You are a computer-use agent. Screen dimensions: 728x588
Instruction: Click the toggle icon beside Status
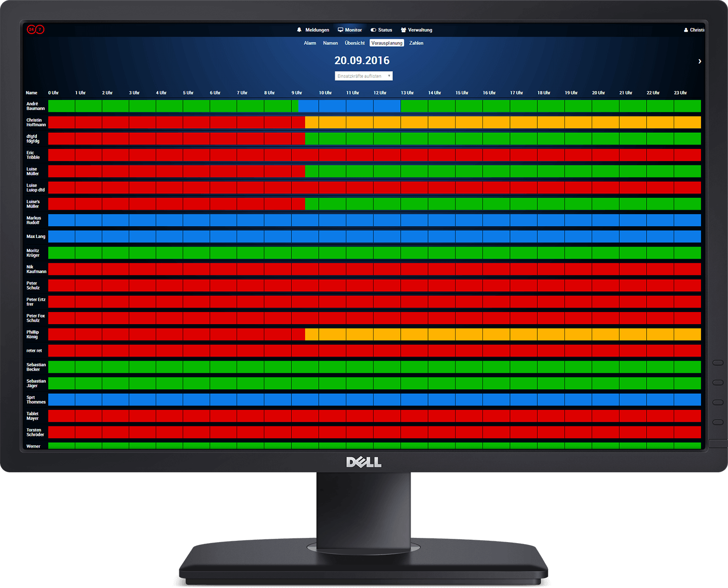coord(373,30)
